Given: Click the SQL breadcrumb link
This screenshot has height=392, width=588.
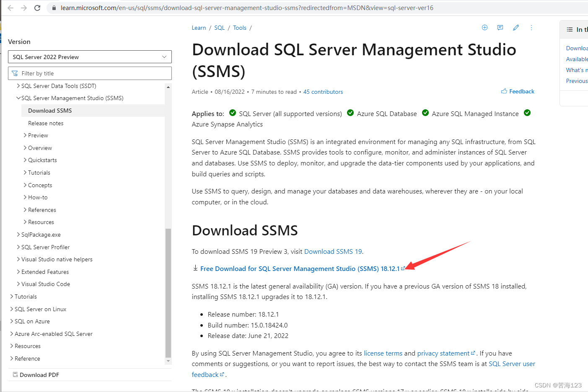Looking at the screenshot, I should 219,28.
